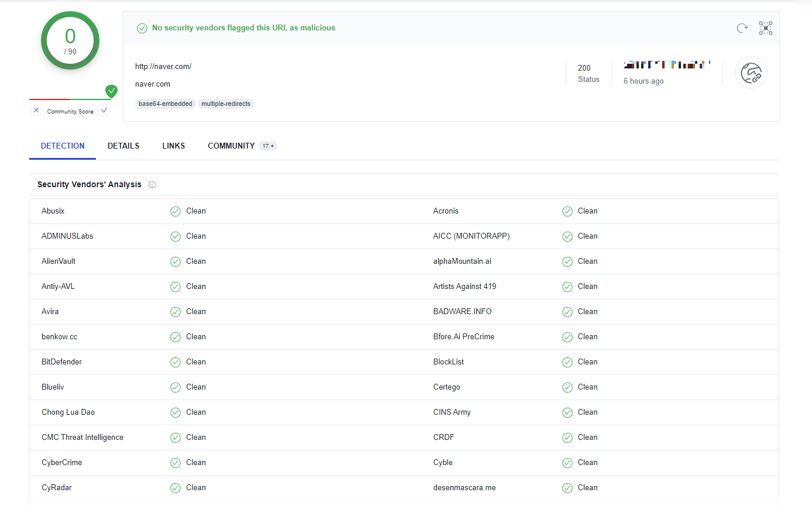
Task: Click the Clean check icon for AlienVault
Action: [176, 261]
